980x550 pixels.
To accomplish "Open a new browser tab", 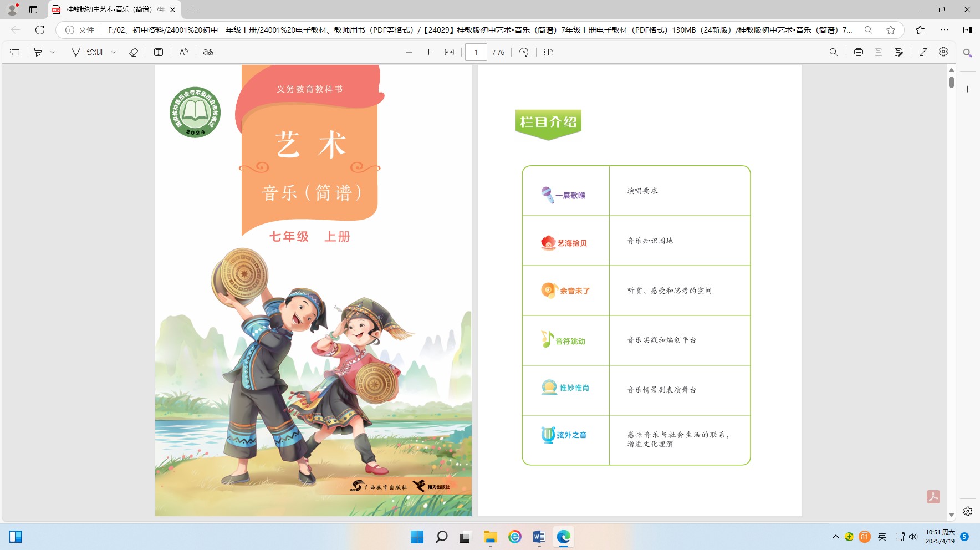I will pos(193,9).
